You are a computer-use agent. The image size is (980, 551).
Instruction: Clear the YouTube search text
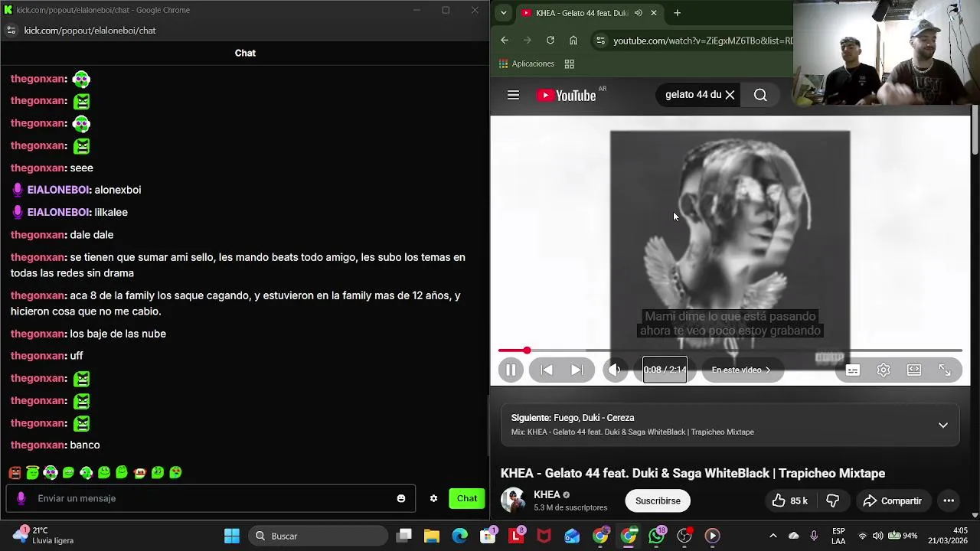730,95
